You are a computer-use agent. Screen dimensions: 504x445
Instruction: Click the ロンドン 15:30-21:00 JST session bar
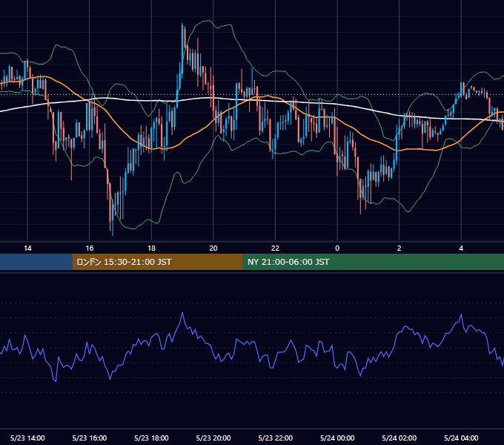(157, 262)
